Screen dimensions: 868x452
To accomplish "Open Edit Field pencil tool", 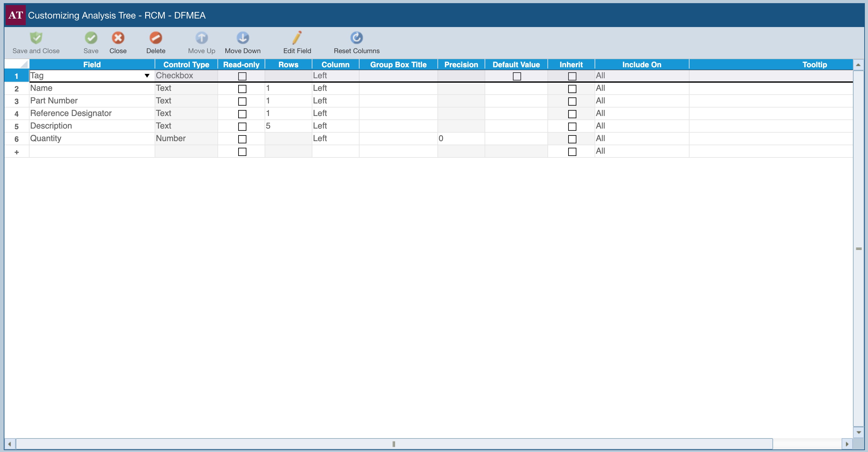I will (x=297, y=38).
